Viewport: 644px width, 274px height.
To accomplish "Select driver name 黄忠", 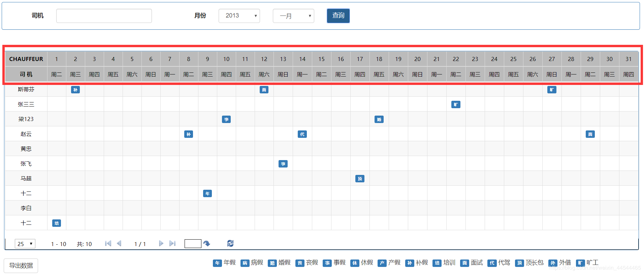I will (26, 149).
